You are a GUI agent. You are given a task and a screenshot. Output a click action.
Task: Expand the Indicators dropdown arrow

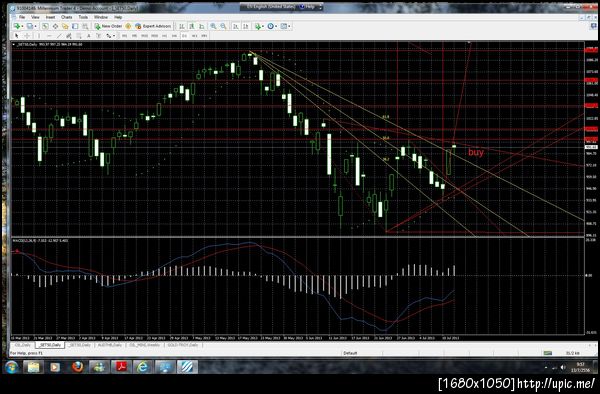(x=263, y=26)
